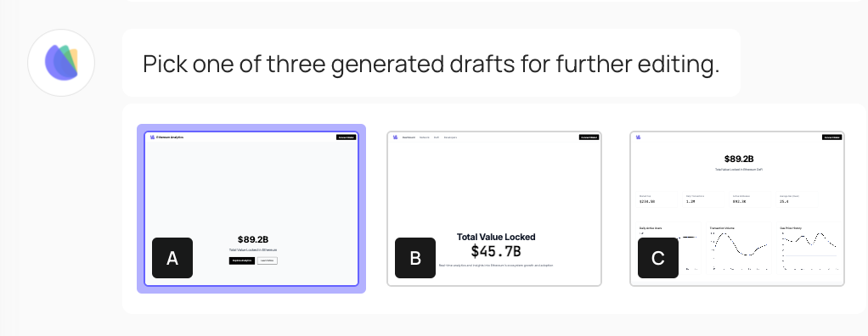
Task: Click Dashboard nav item in draft B
Action: [x=409, y=137]
